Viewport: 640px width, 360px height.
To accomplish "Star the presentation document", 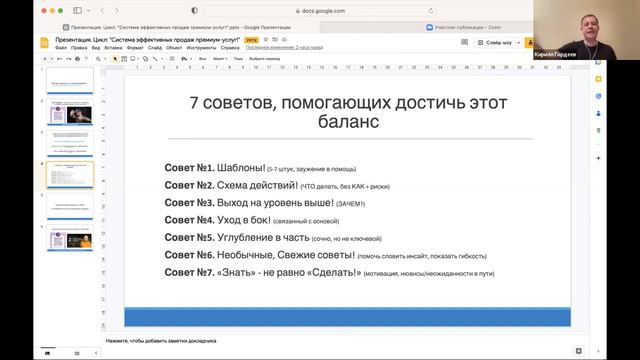I will pos(266,40).
